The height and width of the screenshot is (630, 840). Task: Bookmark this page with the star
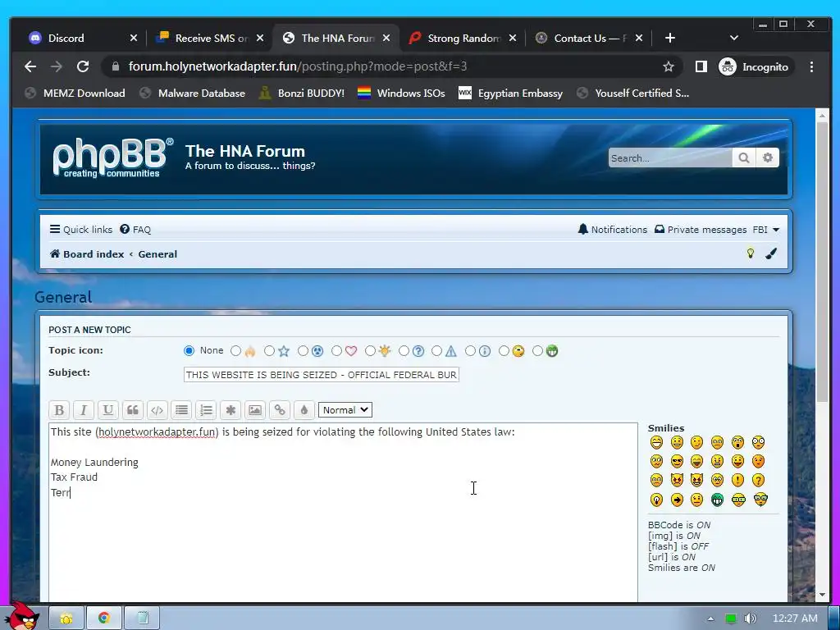point(668,66)
